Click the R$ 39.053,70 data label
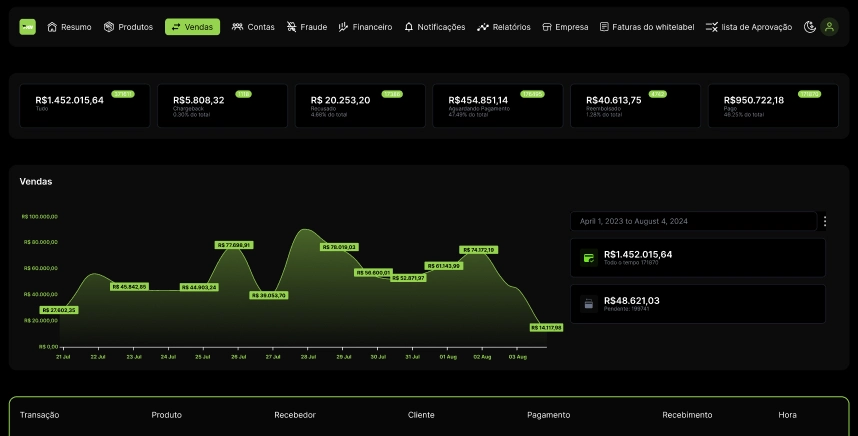 pos(269,295)
